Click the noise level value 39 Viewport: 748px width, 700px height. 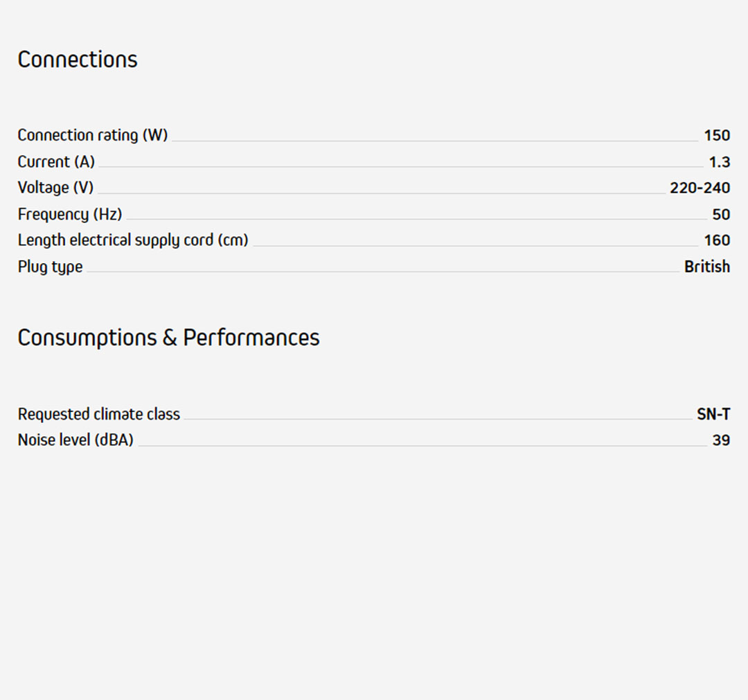[721, 440]
